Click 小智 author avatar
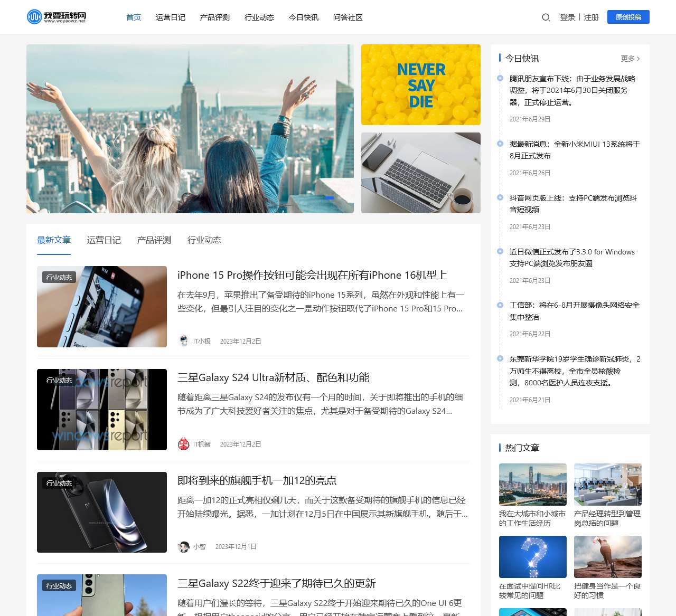This screenshot has height=616, width=676. 183,546
